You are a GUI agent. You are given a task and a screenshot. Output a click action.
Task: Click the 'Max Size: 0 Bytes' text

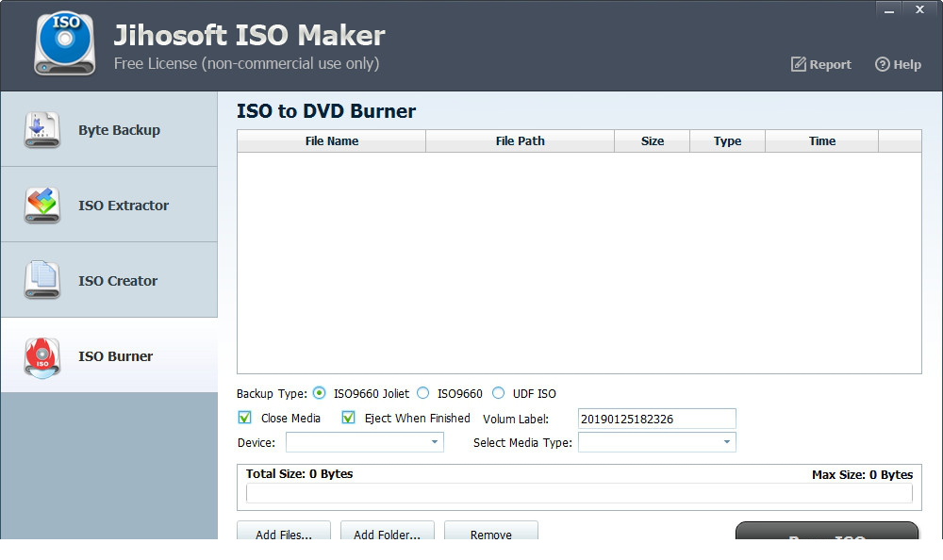[863, 474]
